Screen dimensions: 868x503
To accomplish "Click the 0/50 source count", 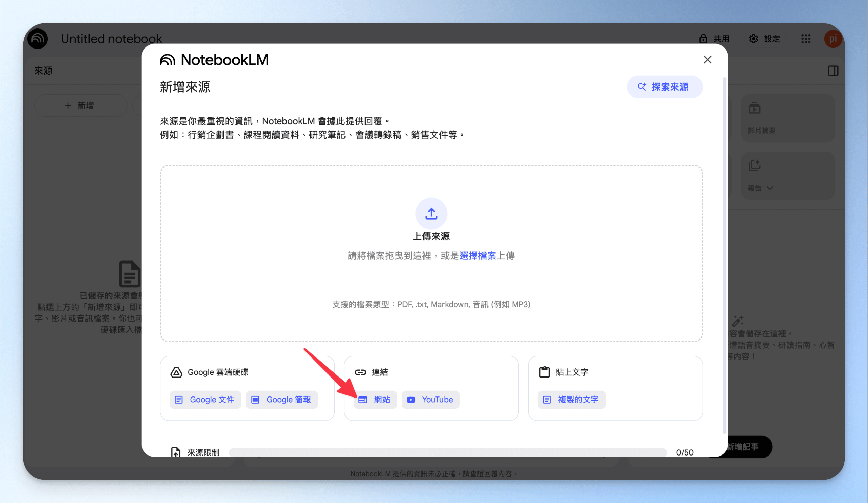I will tap(685, 452).
